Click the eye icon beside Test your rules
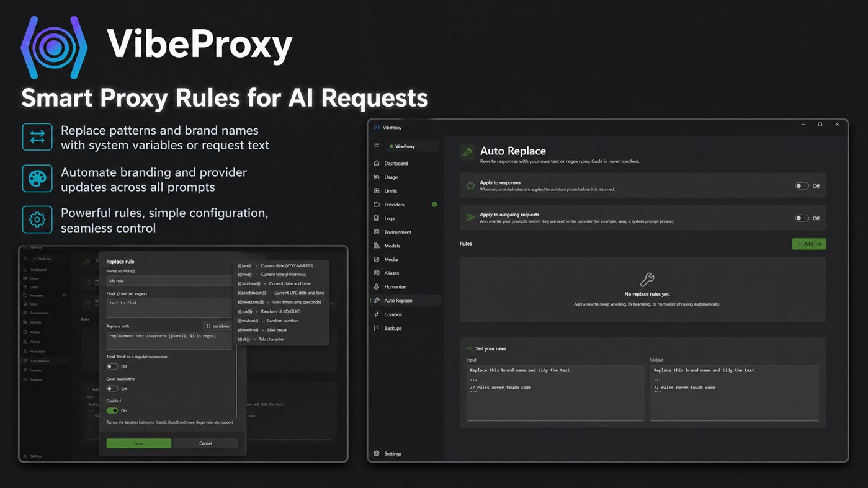 click(469, 348)
